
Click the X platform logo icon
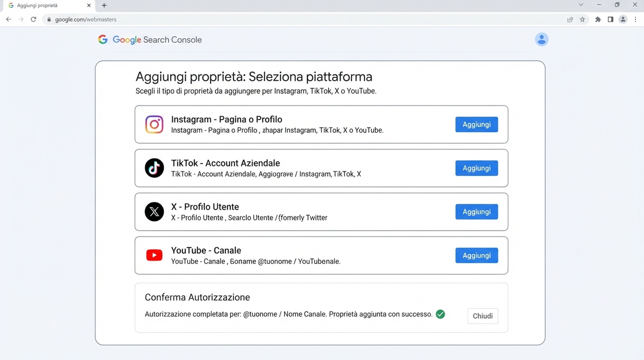pos(154,212)
